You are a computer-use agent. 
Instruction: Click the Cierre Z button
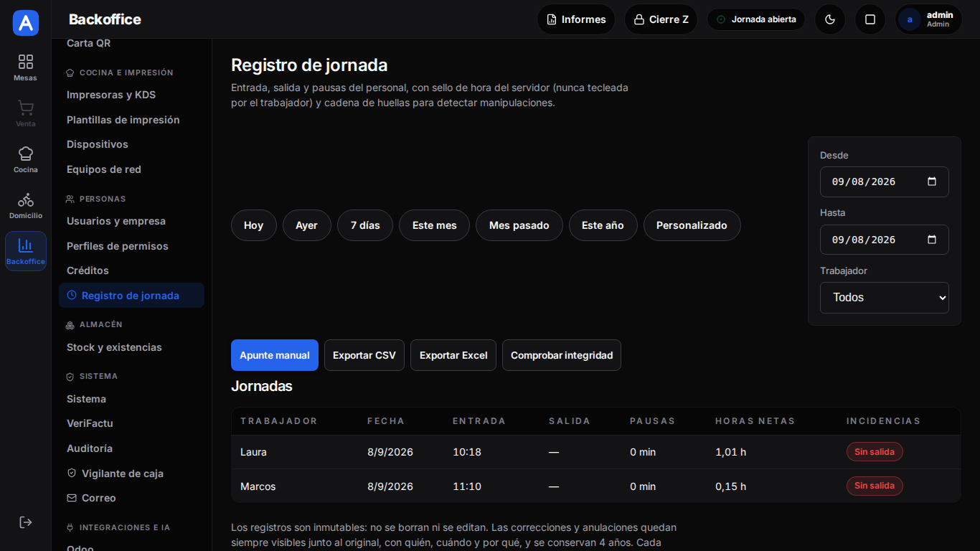[661, 19]
